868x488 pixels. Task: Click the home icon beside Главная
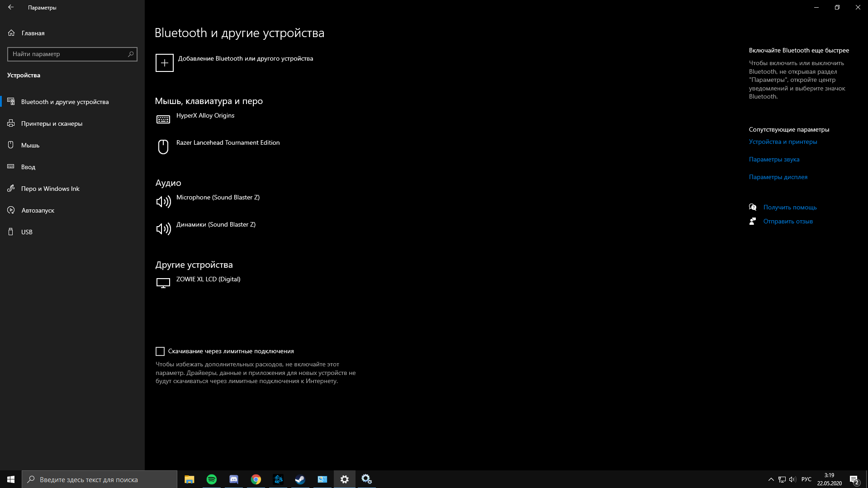coord(11,33)
